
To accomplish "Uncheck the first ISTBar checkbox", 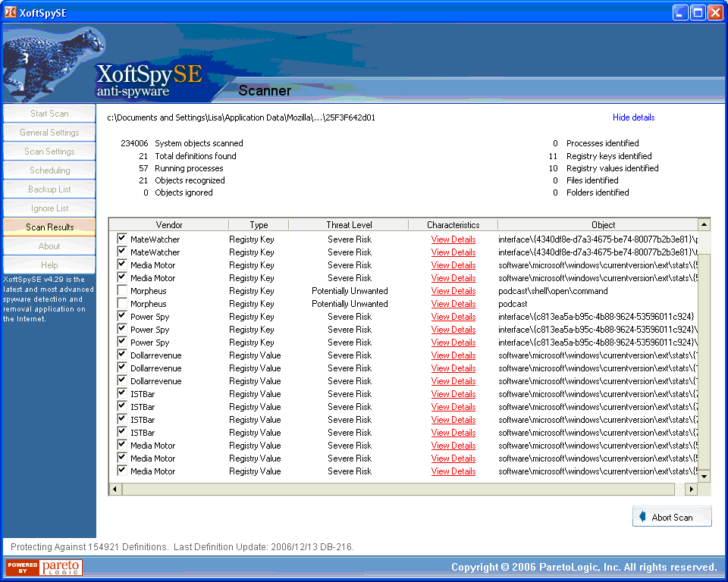I will (121, 393).
